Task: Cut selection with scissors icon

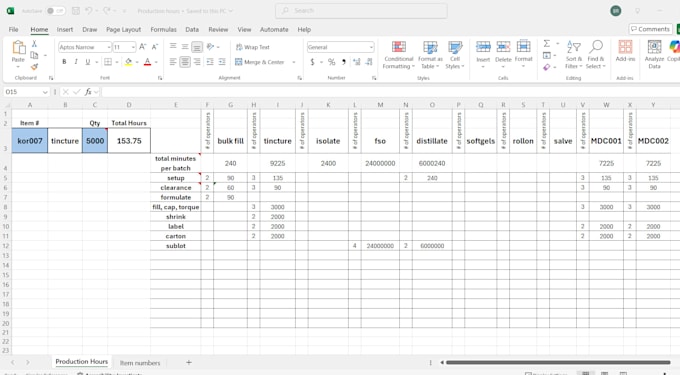Action: coord(34,44)
